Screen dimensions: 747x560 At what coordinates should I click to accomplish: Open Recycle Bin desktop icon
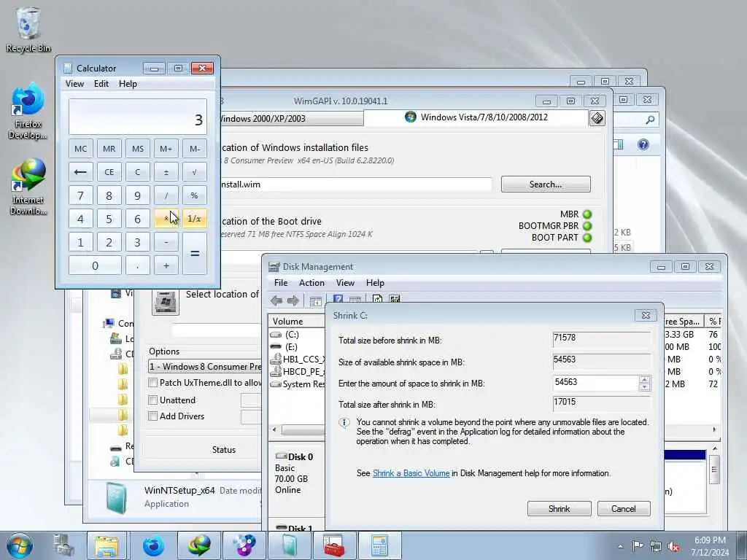pyautogui.click(x=28, y=29)
